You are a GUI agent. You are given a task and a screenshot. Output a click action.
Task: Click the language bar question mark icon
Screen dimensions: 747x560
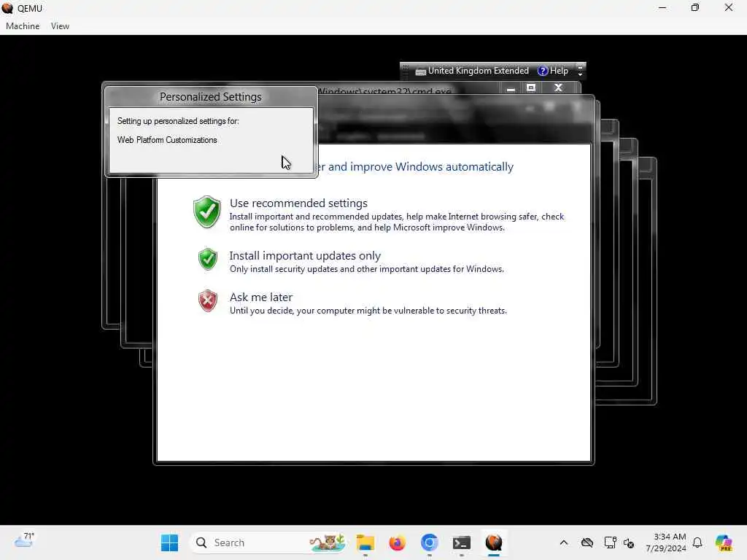(543, 71)
